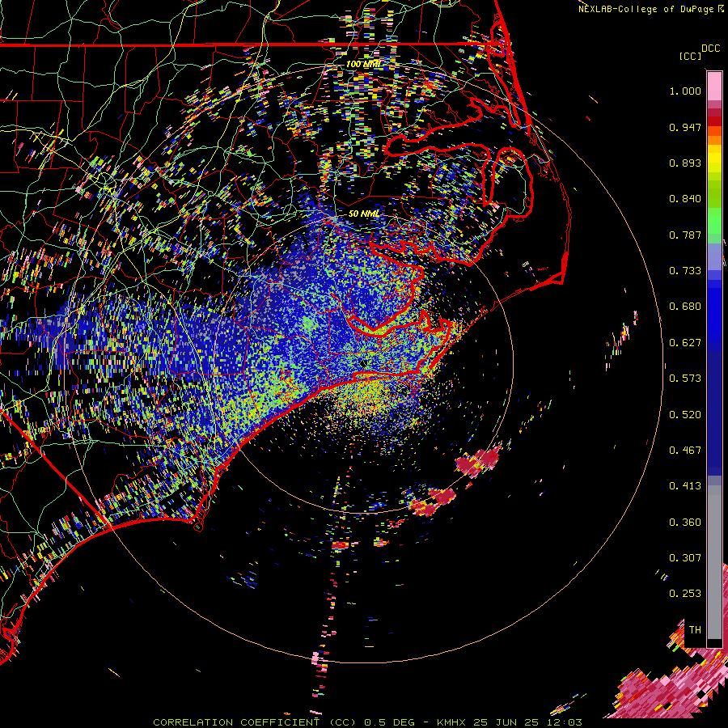Click the 0.840 color scale value
This screenshot has height=728, width=728.
click(685, 199)
